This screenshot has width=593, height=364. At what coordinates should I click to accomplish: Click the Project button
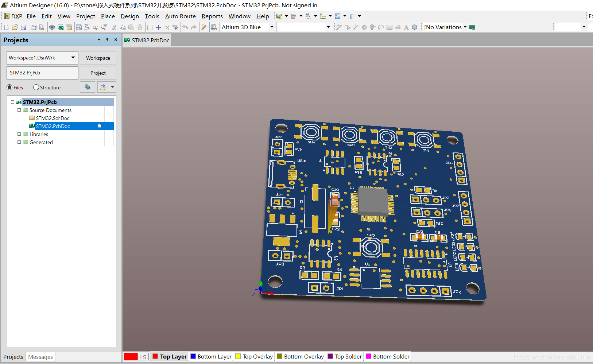98,73
